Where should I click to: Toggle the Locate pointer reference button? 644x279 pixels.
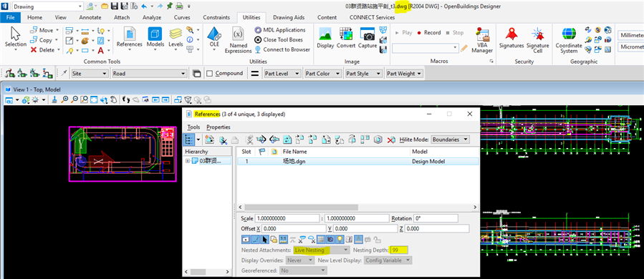click(x=264, y=239)
